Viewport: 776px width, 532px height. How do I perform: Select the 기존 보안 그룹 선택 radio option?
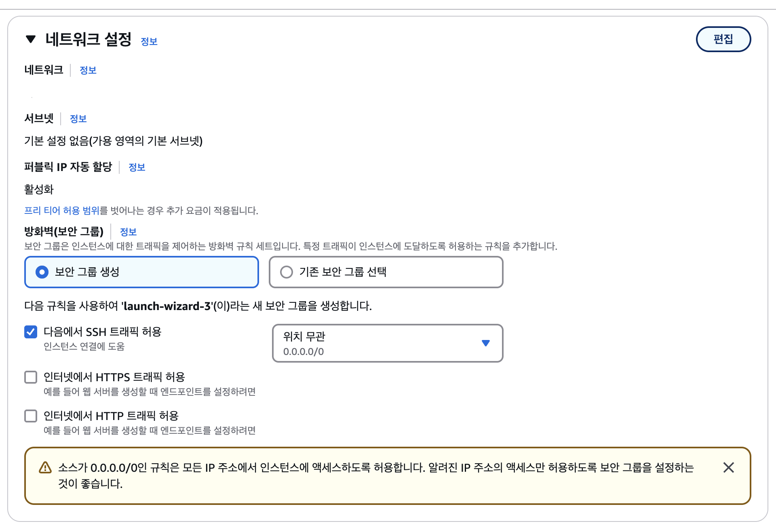click(287, 272)
